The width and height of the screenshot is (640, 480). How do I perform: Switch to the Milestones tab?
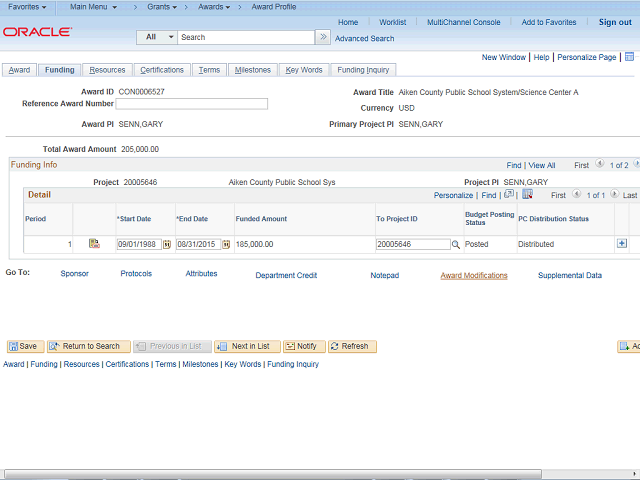point(253,70)
